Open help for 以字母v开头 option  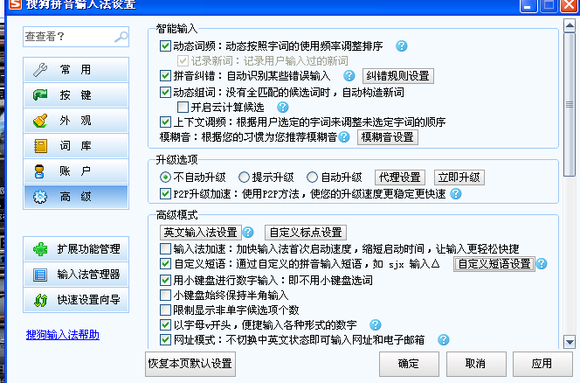click(x=375, y=325)
